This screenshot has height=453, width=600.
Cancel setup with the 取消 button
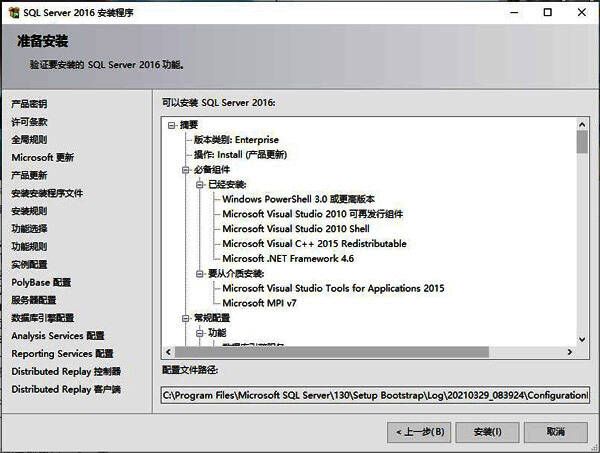point(554,431)
